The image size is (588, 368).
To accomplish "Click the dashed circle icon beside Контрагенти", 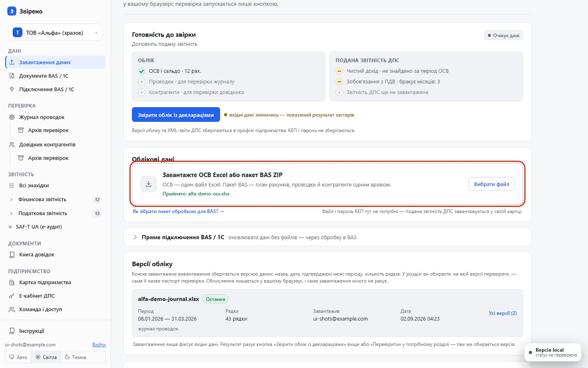I will click(x=142, y=92).
